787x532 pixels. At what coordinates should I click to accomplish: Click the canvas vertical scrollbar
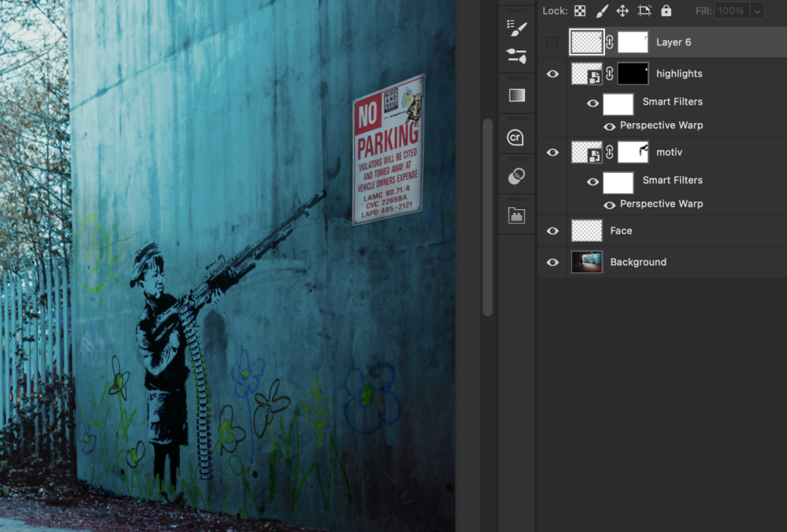[x=487, y=218]
